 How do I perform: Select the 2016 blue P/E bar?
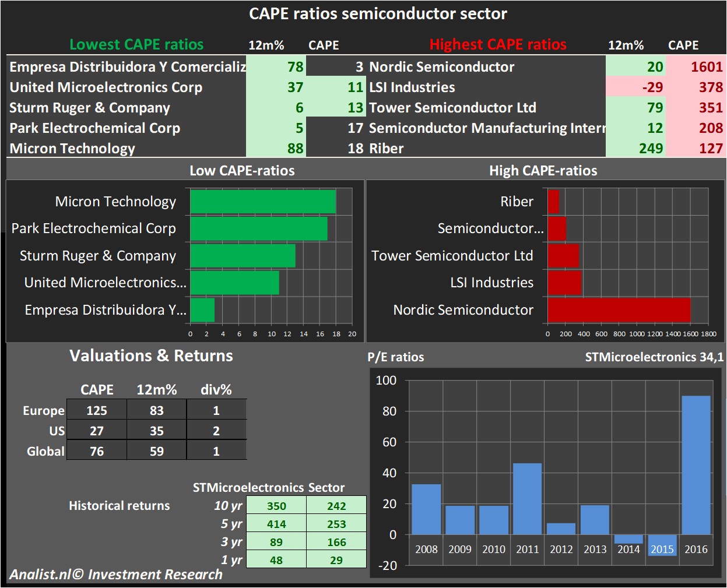pyautogui.click(x=696, y=464)
